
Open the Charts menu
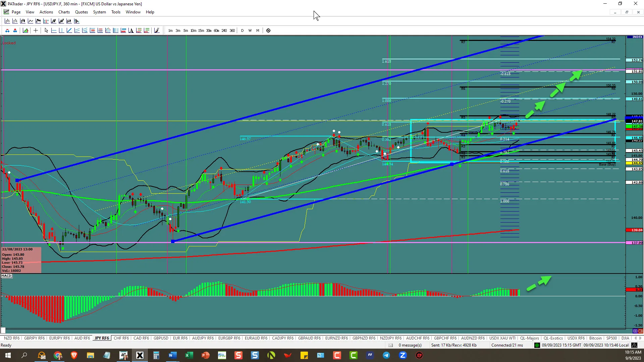tap(64, 12)
